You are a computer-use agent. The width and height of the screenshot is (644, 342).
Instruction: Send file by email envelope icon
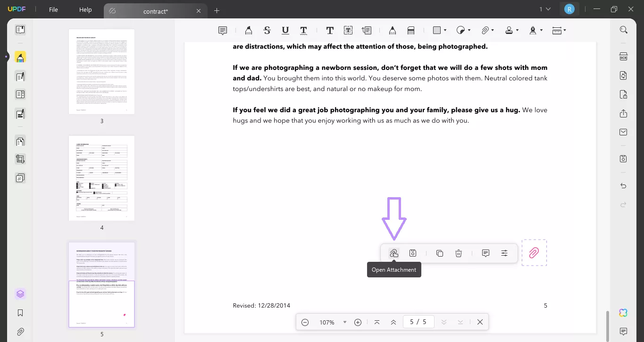[x=624, y=132]
